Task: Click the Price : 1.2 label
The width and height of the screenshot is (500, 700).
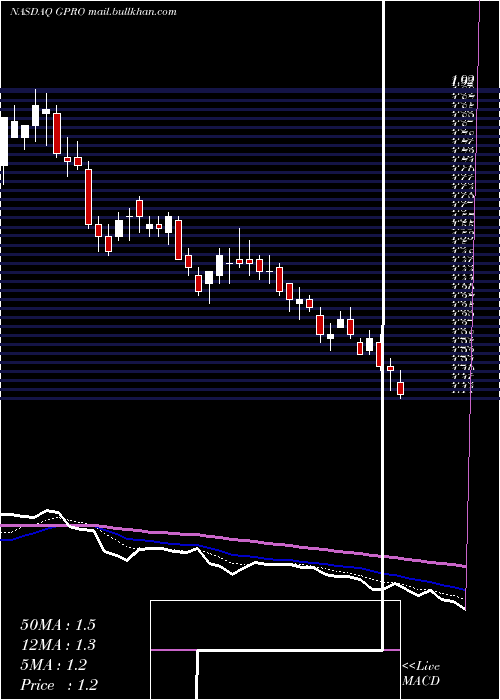Action: 59,685
